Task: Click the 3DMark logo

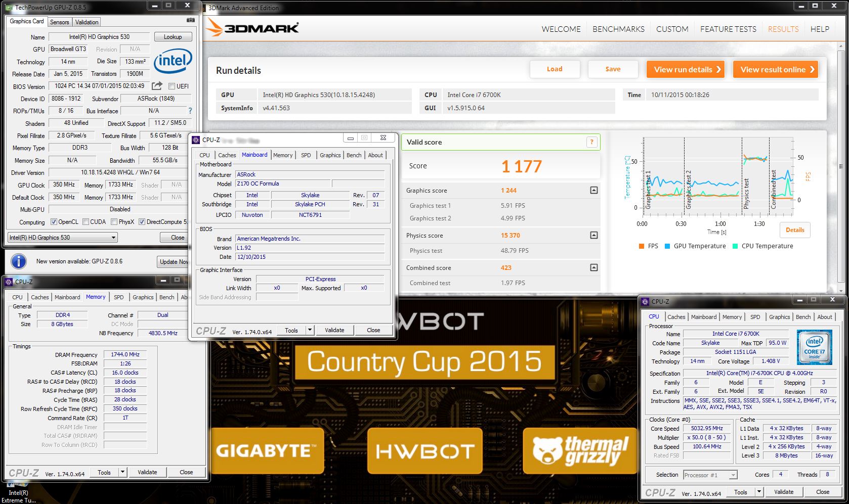Action: coord(252,27)
